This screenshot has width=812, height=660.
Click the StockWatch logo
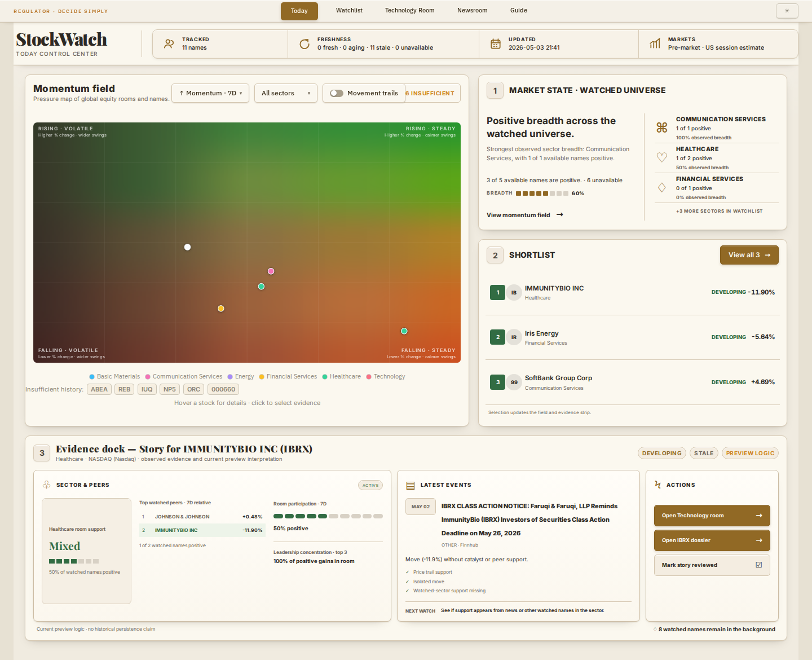(x=61, y=39)
